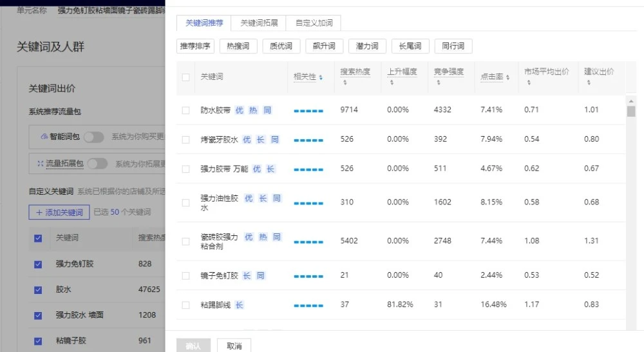Sort by 竞争强度 column arrows
The height and width of the screenshot is (352, 644).
pyautogui.click(x=439, y=83)
